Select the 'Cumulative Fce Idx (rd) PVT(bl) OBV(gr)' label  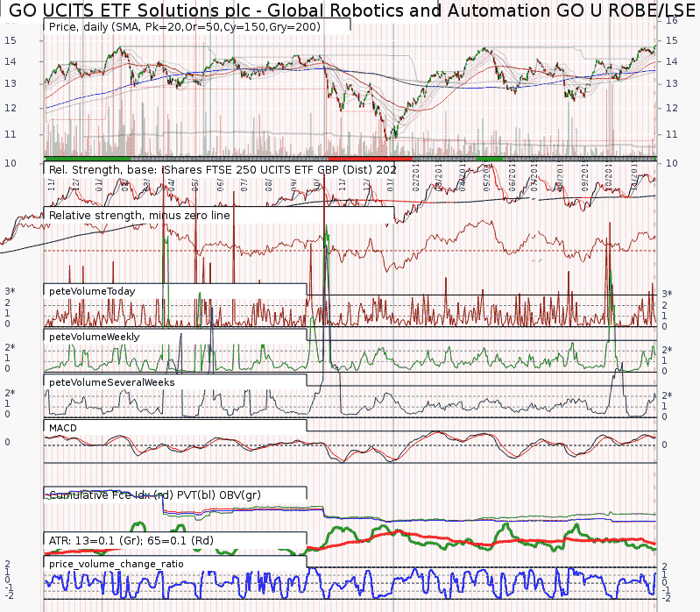[x=154, y=495]
